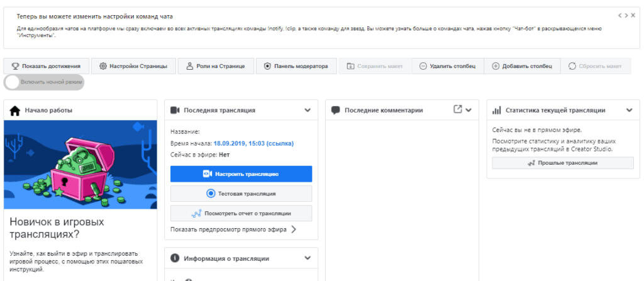Viewport: 644px width, 281px height.
Task: Click Удалить столбец button
Action: pyautogui.click(x=448, y=66)
